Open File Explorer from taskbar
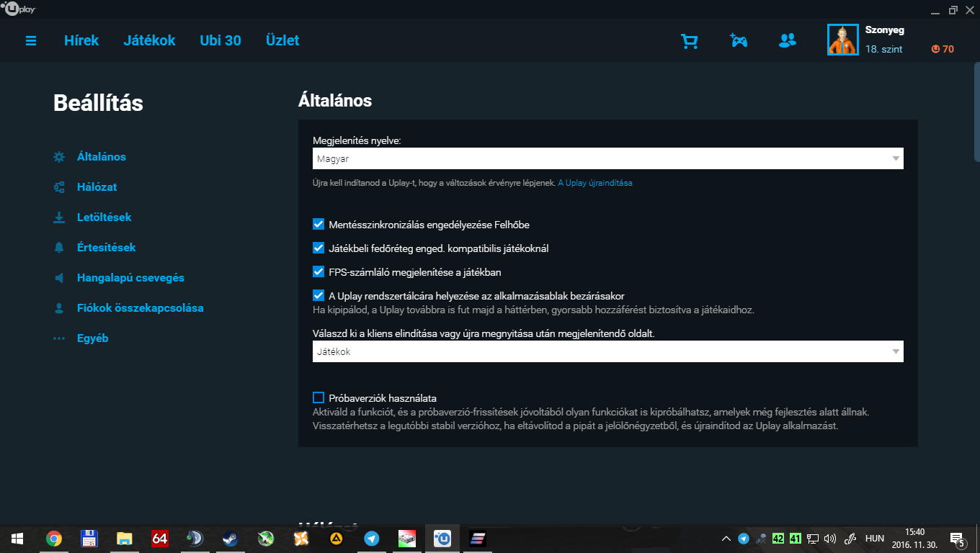Viewport: 980px width, 553px height. click(125, 538)
